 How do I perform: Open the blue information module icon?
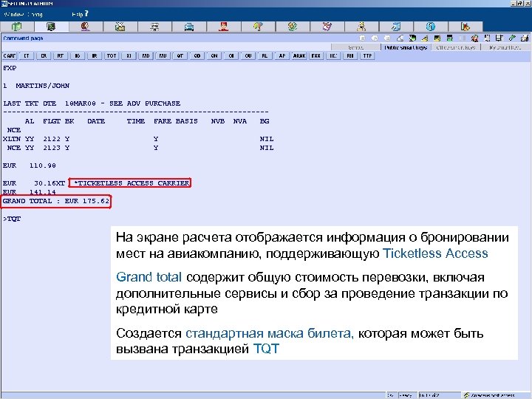pyautogui.click(x=430, y=27)
